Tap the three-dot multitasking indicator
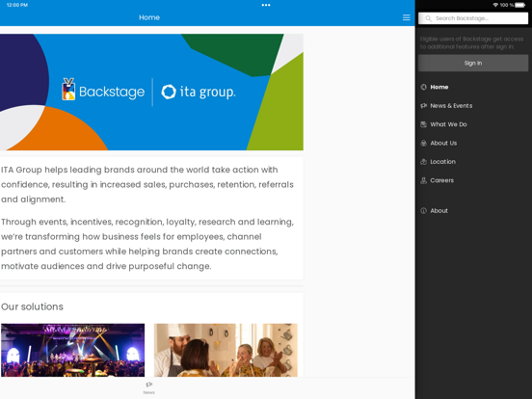This screenshot has height=399, width=532. tap(266, 5)
